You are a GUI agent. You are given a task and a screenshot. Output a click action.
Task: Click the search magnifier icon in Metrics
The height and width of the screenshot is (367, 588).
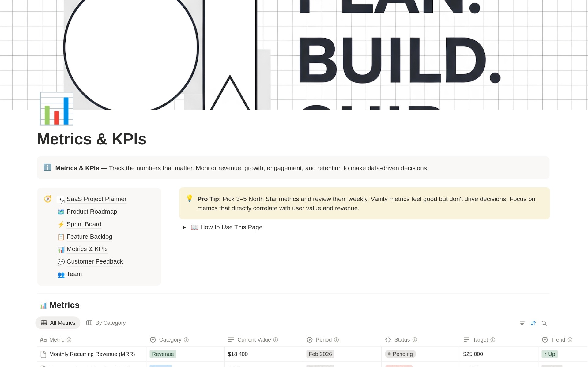(544, 323)
